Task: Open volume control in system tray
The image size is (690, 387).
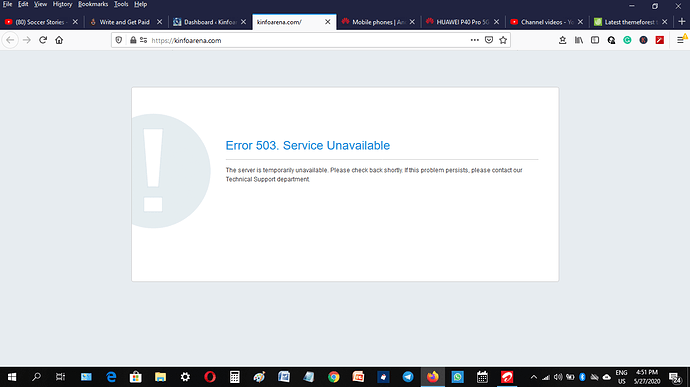Action: pos(558,377)
